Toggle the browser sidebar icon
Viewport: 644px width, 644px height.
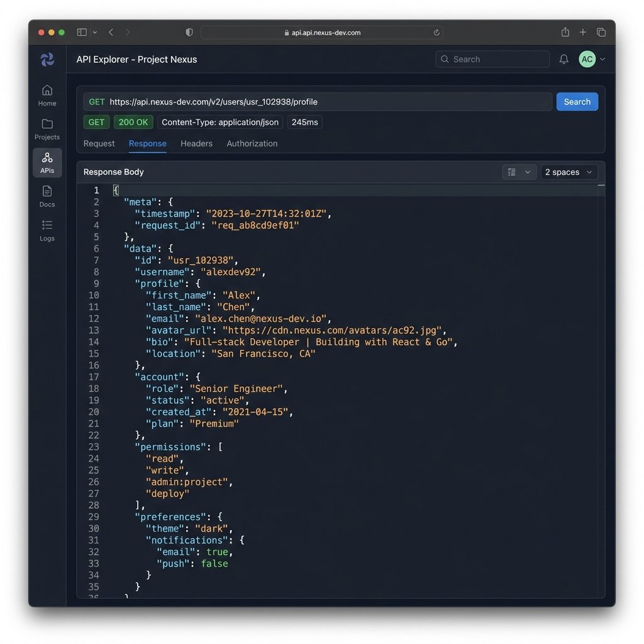click(82, 32)
